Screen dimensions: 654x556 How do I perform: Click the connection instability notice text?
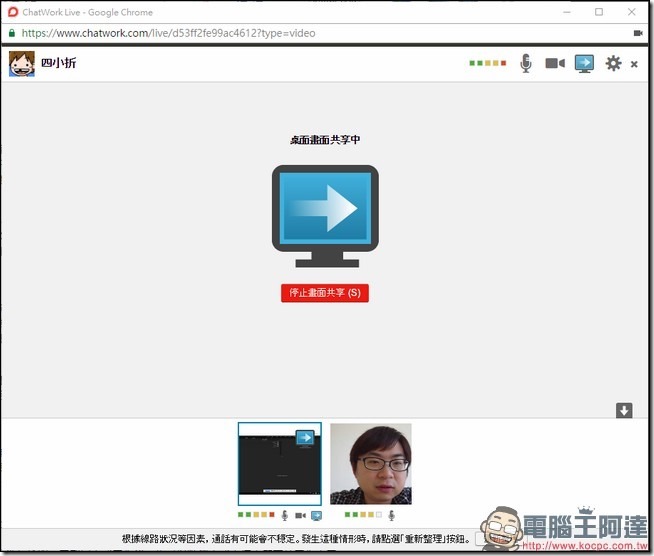tap(297, 538)
